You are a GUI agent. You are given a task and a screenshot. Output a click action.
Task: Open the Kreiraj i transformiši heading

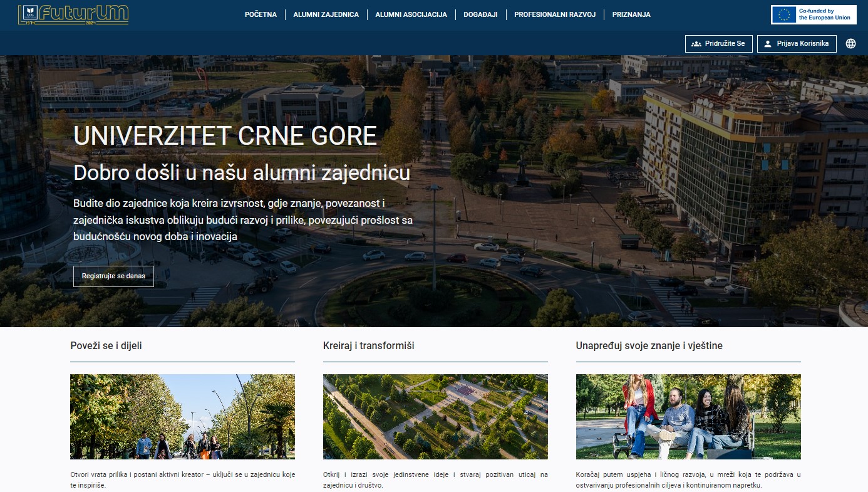point(368,346)
